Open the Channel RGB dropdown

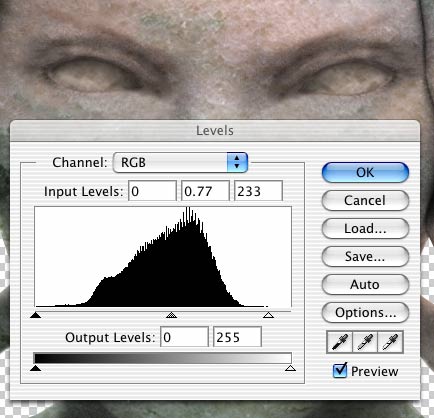(180, 163)
